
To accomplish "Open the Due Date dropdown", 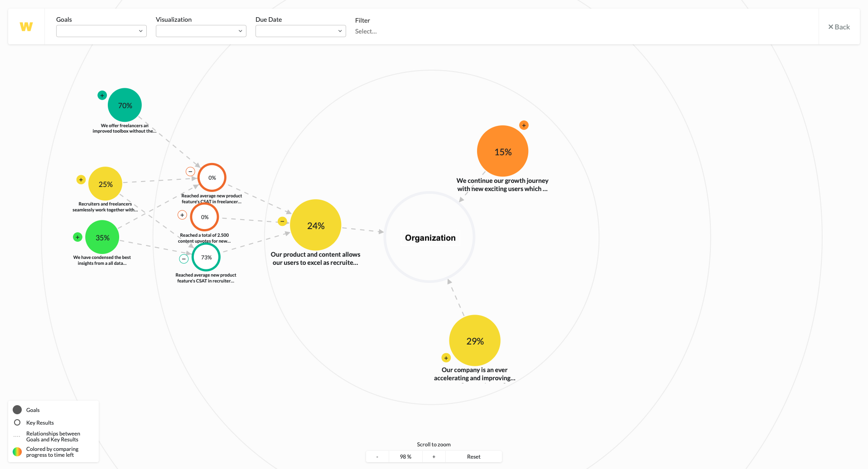I will tap(301, 31).
